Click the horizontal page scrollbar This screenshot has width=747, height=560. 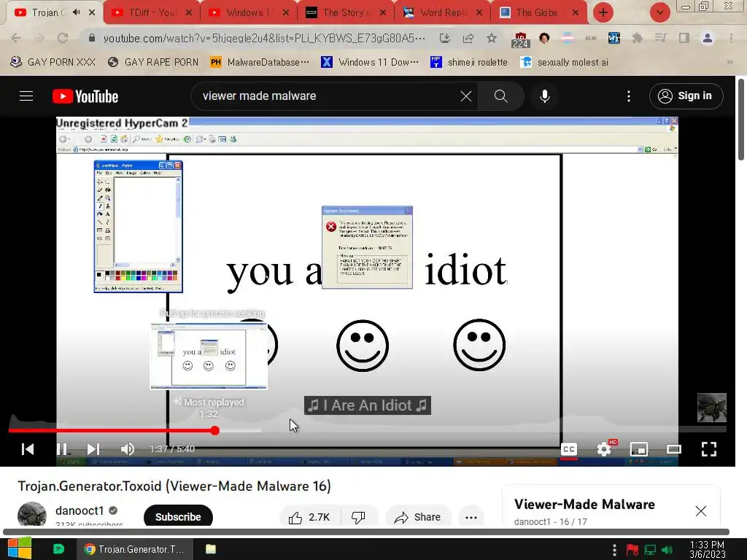(x=366, y=532)
